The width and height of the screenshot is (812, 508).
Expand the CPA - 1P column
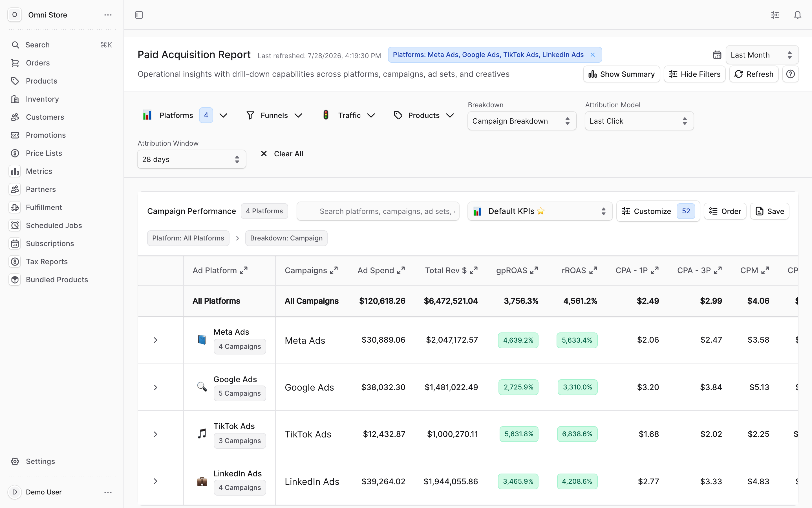[x=655, y=270]
